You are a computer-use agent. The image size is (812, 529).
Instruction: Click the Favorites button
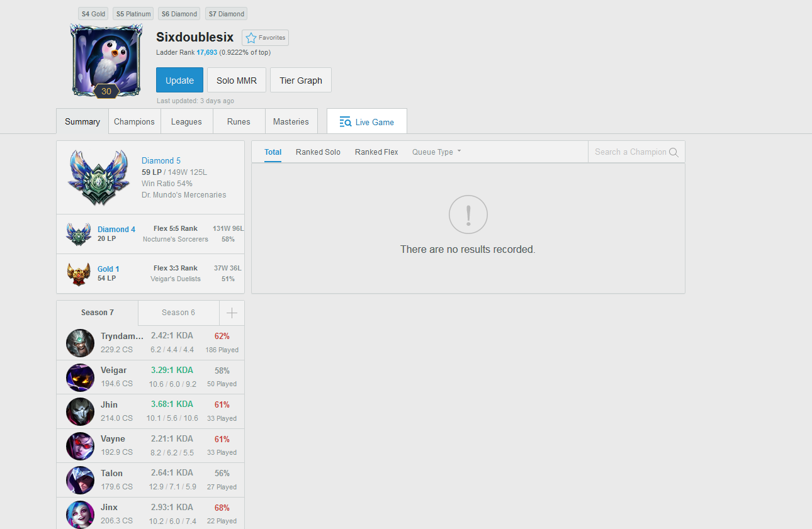265,38
